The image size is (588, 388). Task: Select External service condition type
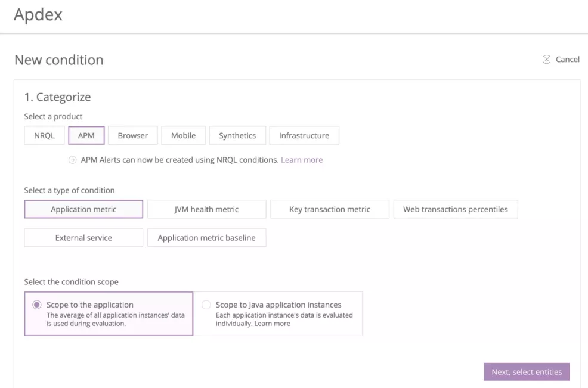click(83, 238)
